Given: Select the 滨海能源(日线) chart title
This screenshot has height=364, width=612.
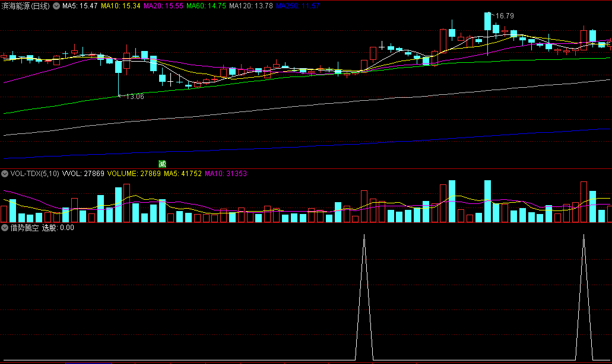Looking at the screenshot, I should click(26, 6).
